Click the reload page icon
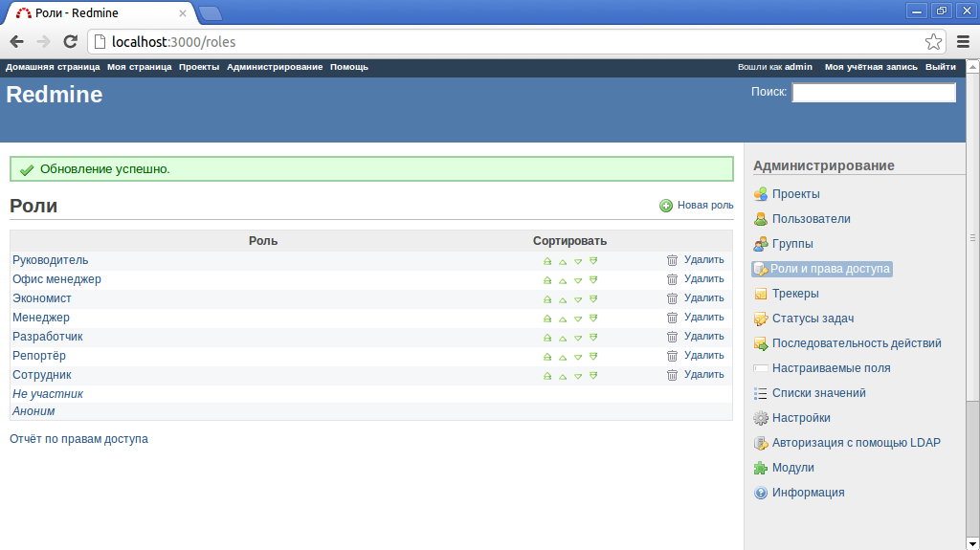980x550 pixels. click(x=70, y=42)
